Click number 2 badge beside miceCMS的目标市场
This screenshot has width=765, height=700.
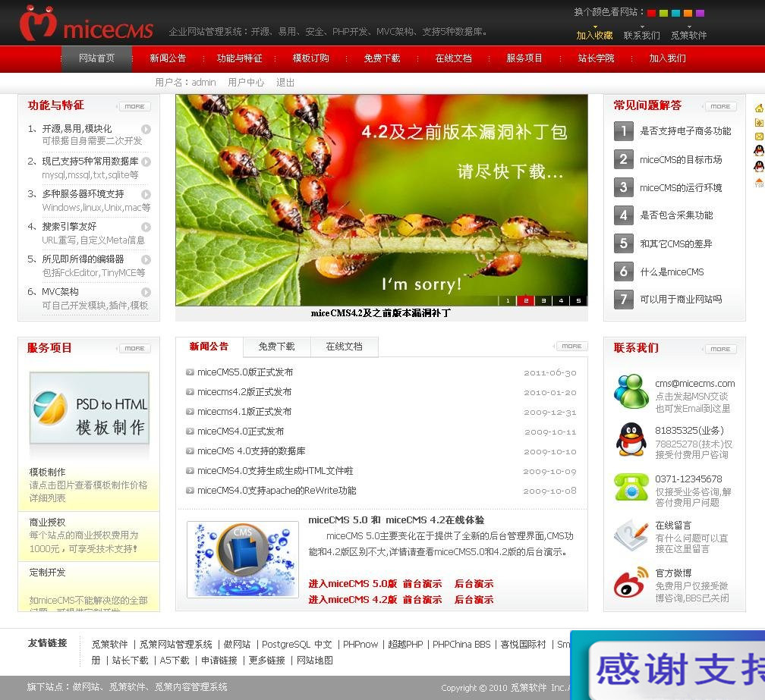point(624,159)
